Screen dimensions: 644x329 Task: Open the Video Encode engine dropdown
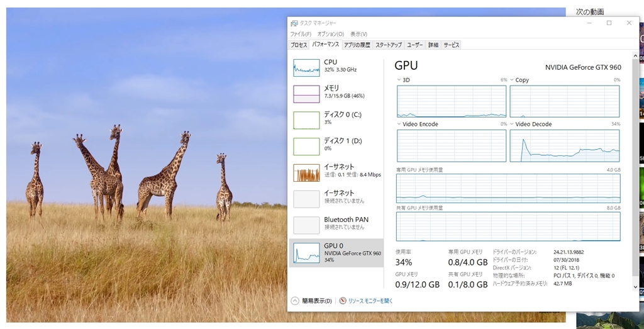[x=399, y=124]
